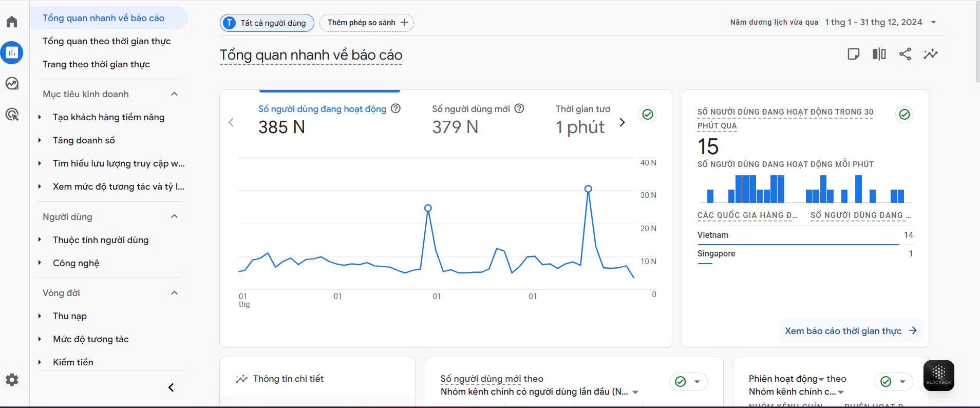This screenshot has height=408, width=980.
Task: Click the compare columns icon
Action: point(879,54)
